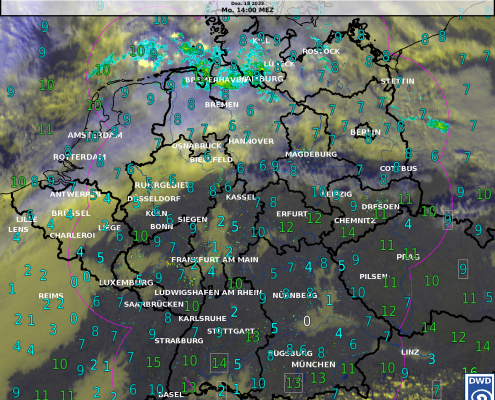Screen dimensions: 495x400
Task: Select the Cottbus city label
Action: coord(398,169)
